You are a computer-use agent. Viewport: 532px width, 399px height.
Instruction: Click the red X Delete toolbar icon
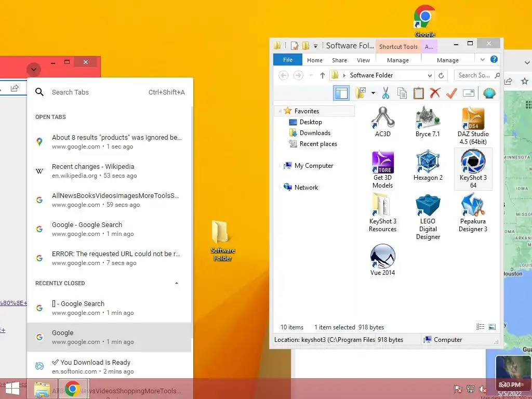pyautogui.click(x=435, y=93)
